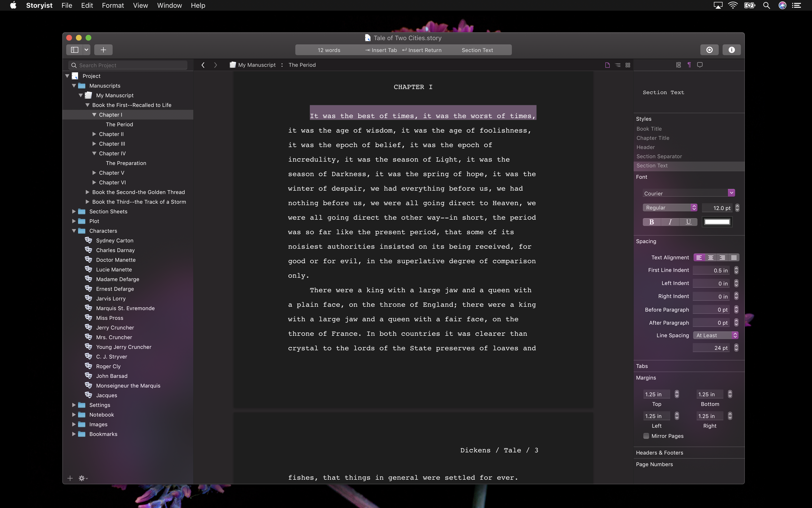Click the Top margin 1.25 in field
The height and width of the screenshot is (508, 812).
(x=656, y=394)
